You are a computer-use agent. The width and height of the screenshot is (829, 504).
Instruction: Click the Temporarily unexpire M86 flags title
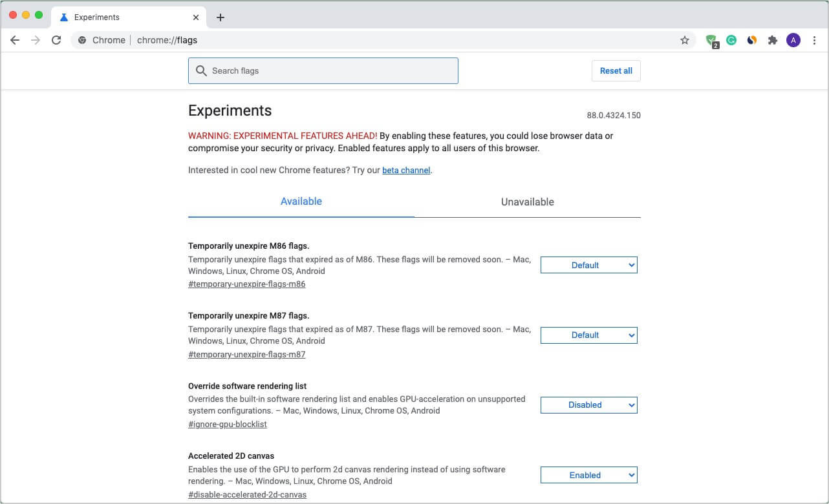click(249, 246)
